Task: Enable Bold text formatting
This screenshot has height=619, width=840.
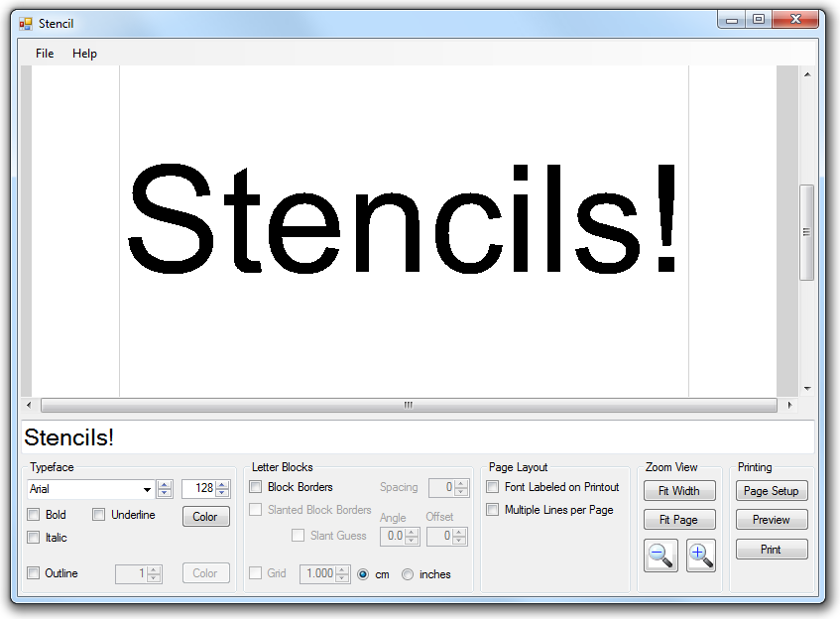Action: 33,514
